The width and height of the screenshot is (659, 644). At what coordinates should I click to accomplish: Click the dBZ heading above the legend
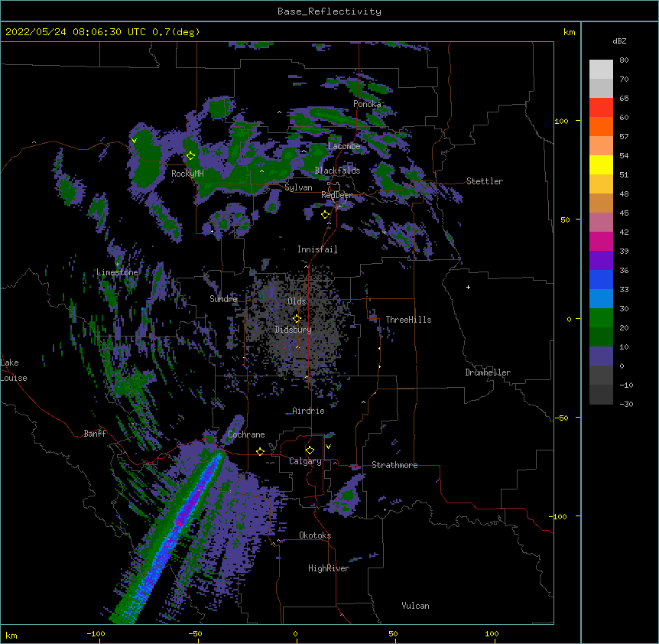click(619, 41)
